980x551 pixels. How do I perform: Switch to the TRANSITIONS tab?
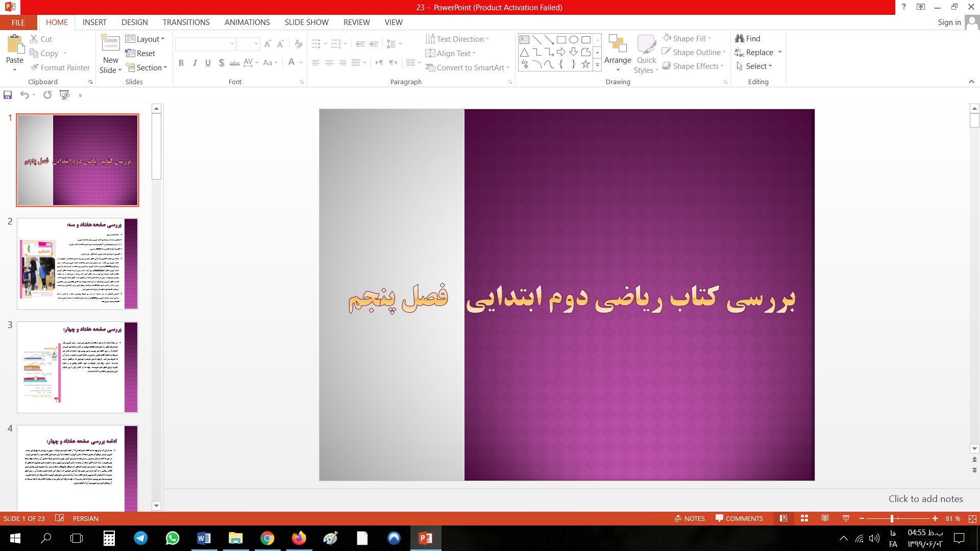click(186, 22)
